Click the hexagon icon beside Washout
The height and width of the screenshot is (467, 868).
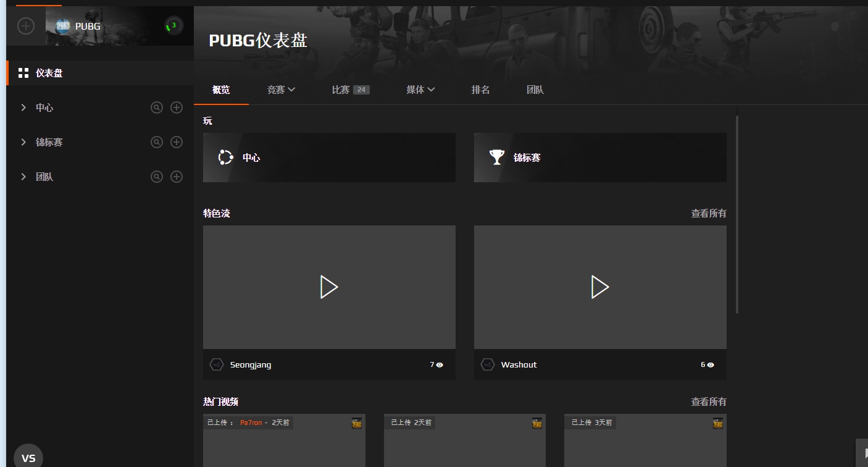coord(488,364)
